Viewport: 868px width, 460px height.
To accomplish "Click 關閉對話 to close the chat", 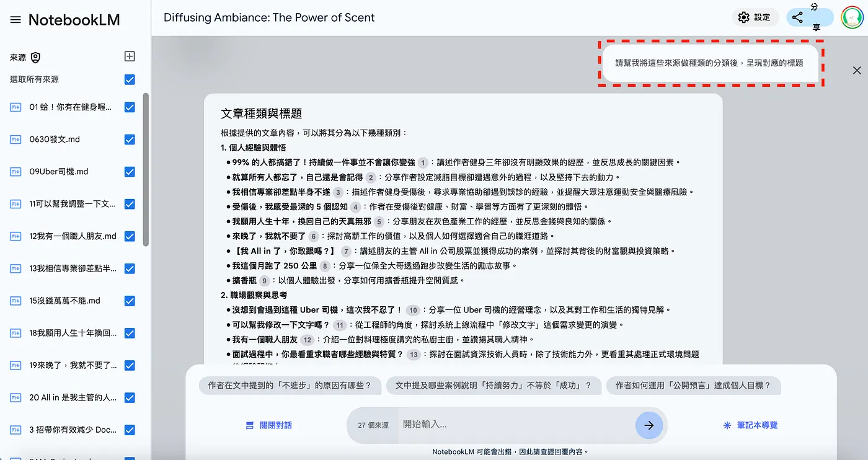I will tap(268, 425).
